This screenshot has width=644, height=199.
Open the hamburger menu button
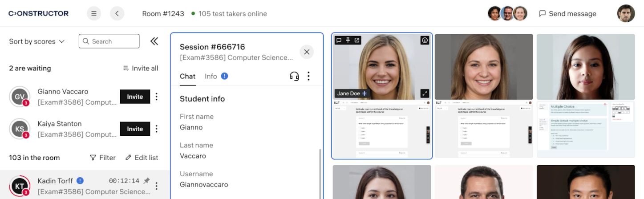[x=94, y=13]
